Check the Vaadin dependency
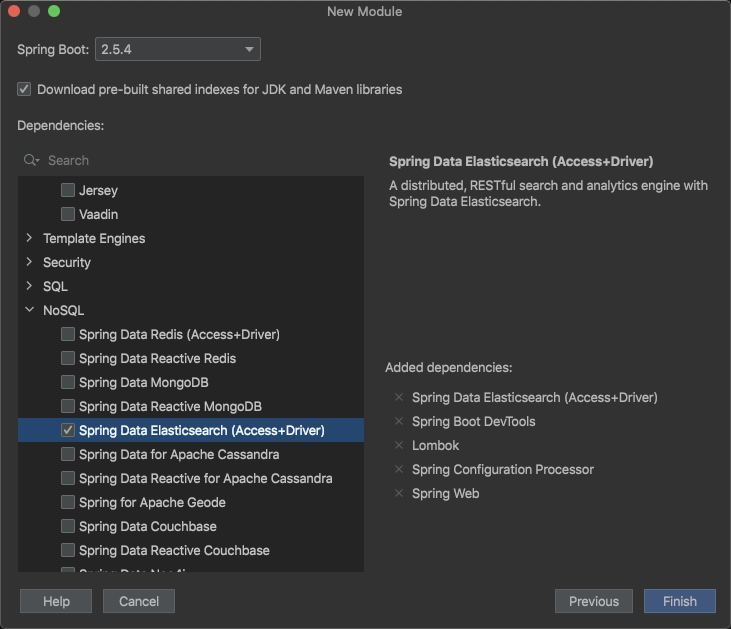The width and height of the screenshot is (731, 629). 68,214
